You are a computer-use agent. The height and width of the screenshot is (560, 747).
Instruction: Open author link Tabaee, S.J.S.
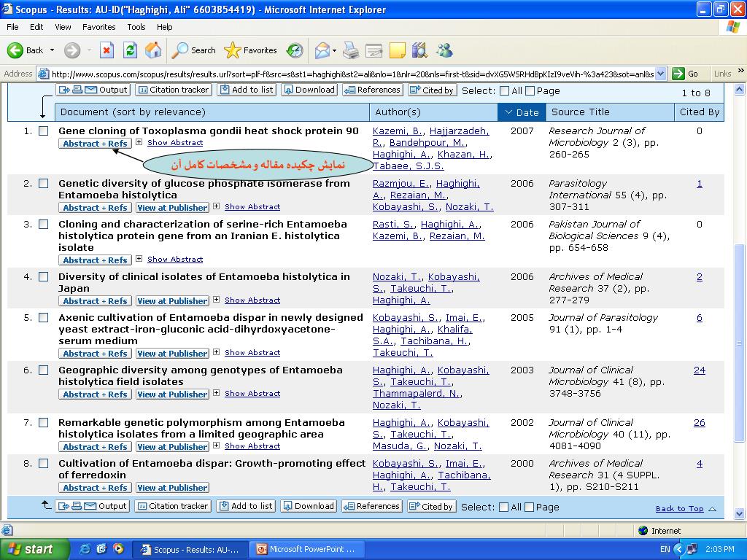[409, 166]
